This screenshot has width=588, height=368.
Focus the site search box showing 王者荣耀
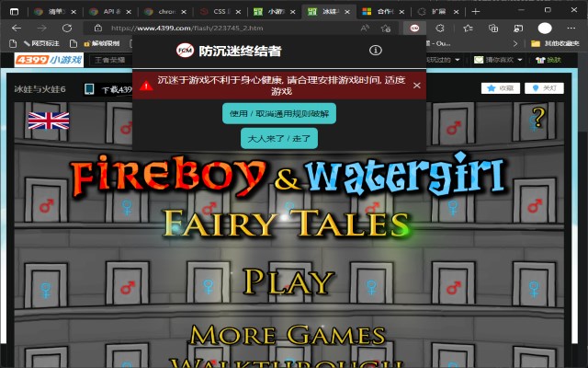pos(111,60)
